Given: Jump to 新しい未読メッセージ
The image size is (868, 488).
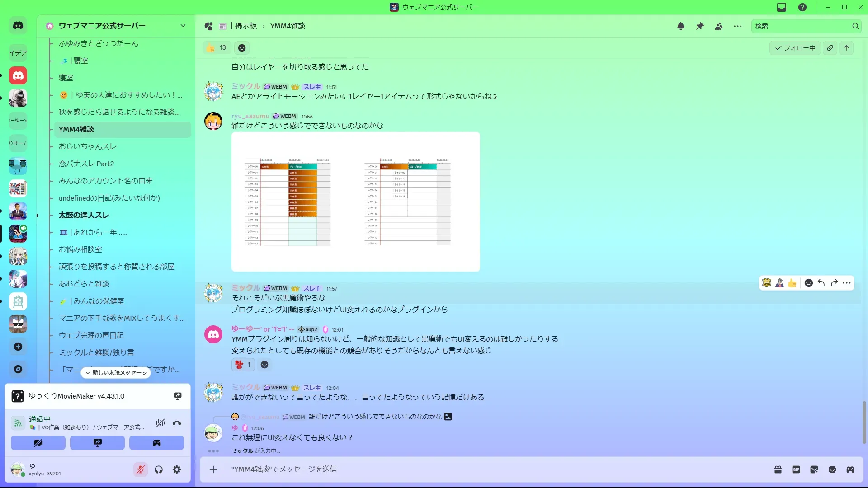Looking at the screenshot, I should pos(116,373).
